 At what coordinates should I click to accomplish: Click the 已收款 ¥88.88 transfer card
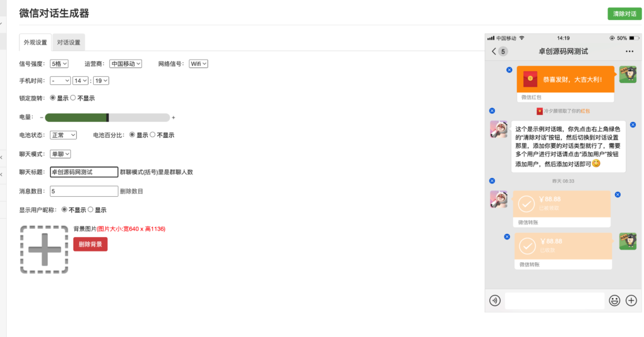click(x=563, y=251)
